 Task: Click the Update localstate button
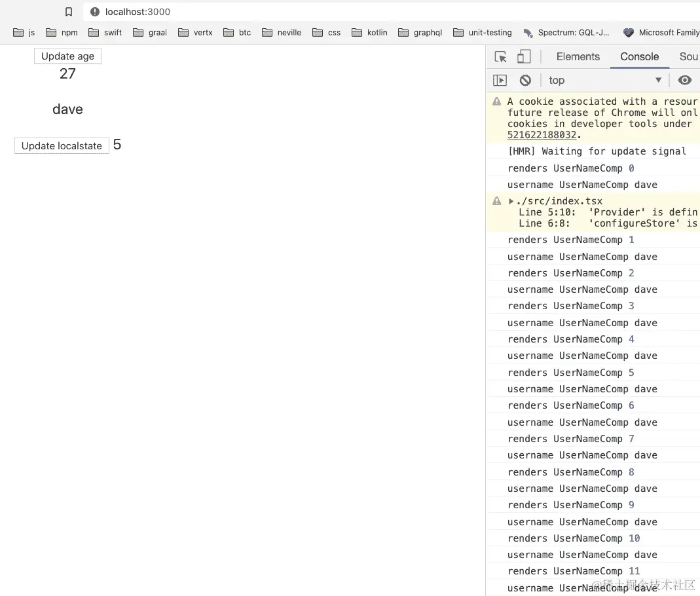click(x=62, y=146)
